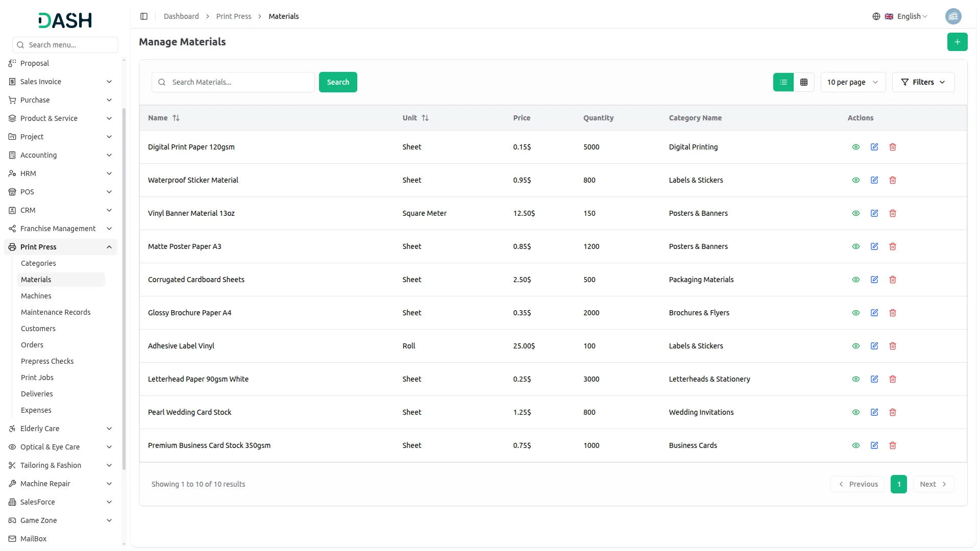This screenshot has width=980, height=551.
Task: Toggle the sidebar collapse icon
Action: tap(144, 16)
